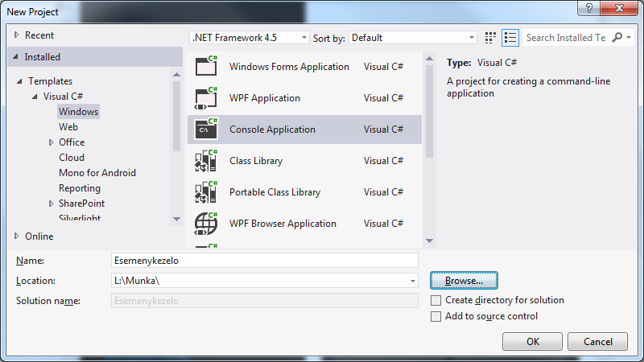Open the Sort by Default dropdown
Viewport: 644px width, 362px height.
[x=412, y=38]
